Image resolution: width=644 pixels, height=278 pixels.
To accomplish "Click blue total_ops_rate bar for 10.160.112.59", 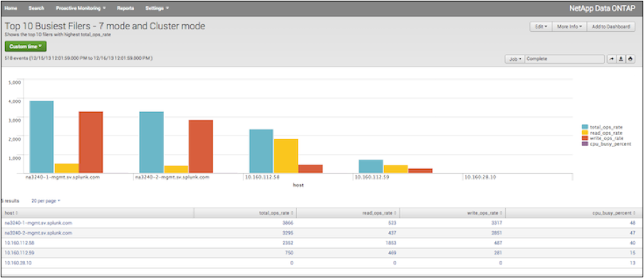I will [371, 167].
